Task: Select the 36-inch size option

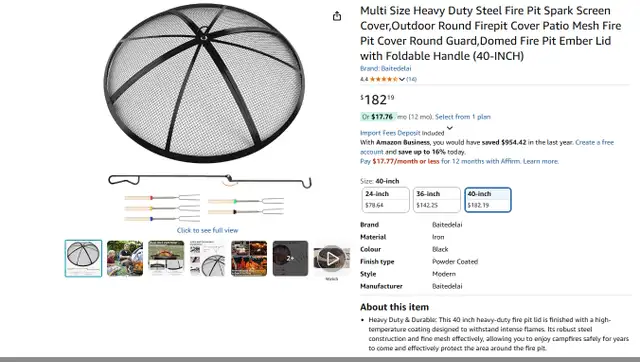Action: click(x=437, y=200)
